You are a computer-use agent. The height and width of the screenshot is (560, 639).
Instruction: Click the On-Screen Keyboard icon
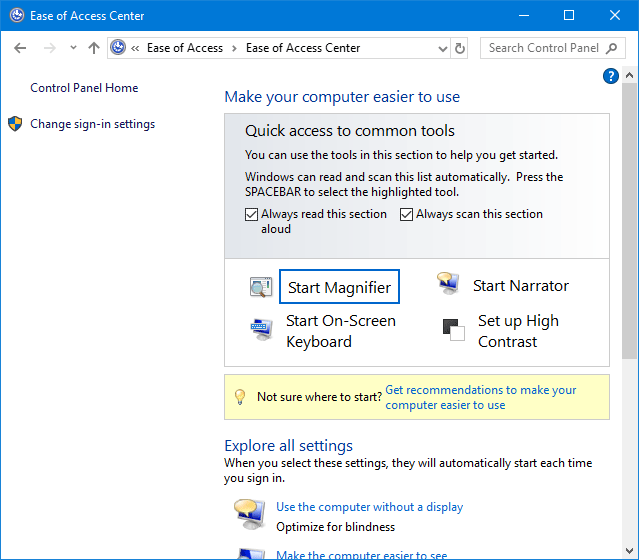(262, 329)
